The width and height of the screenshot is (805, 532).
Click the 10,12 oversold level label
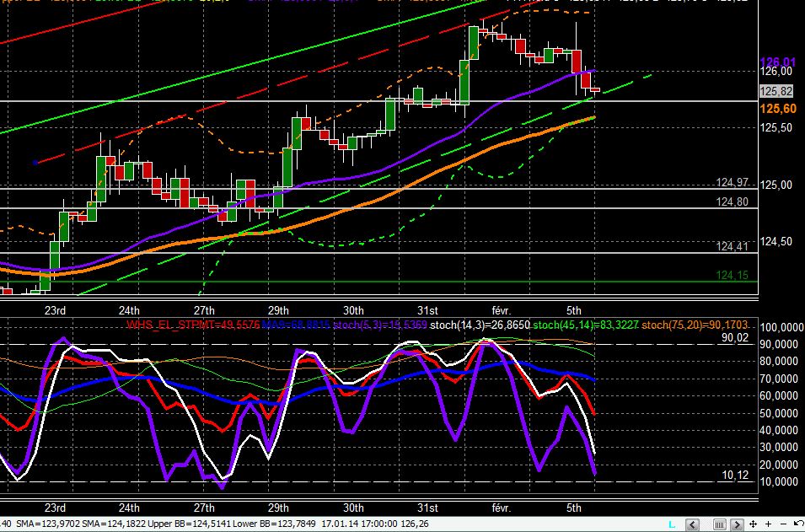click(735, 475)
